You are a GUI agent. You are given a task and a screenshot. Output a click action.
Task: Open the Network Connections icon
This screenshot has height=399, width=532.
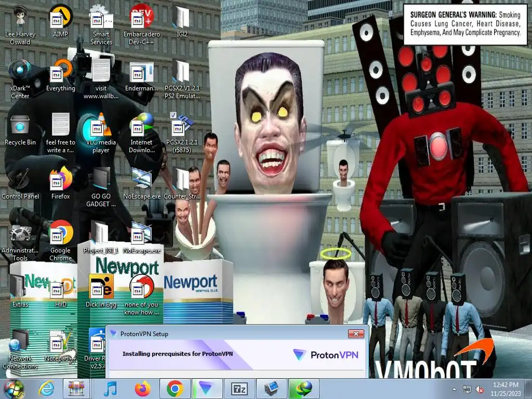20,349
